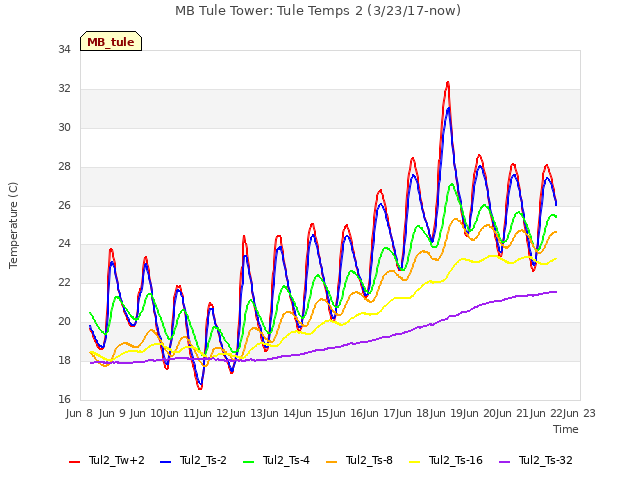Select the Tul2_Ts-4 legend label
The width and height of the screenshot is (640, 480).
click(x=286, y=460)
